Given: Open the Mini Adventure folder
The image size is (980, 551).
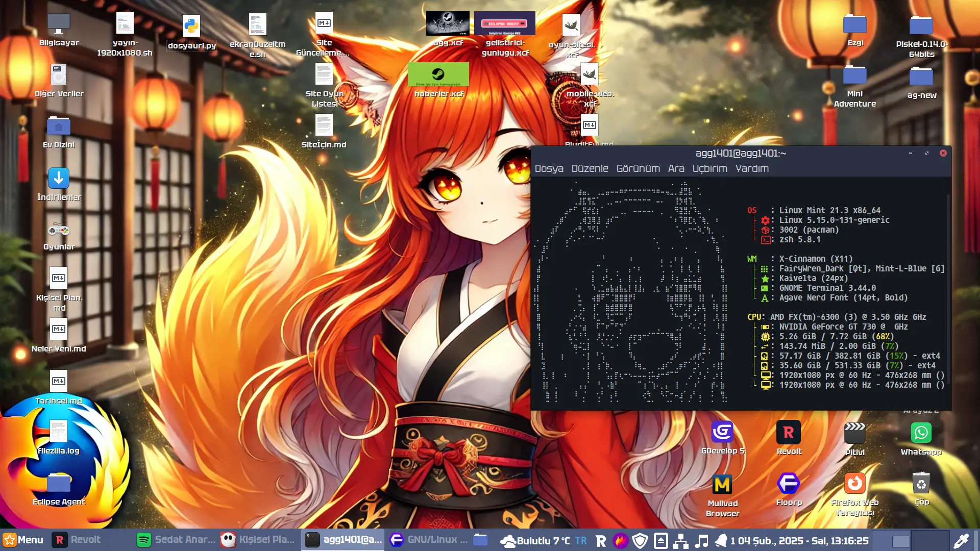Looking at the screenshot, I should [x=855, y=86].
